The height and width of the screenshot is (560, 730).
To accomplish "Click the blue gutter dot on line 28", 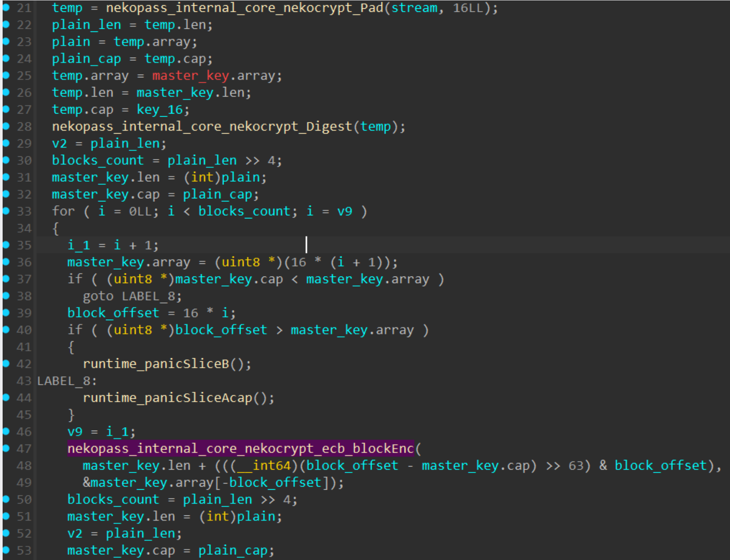I will point(6,126).
